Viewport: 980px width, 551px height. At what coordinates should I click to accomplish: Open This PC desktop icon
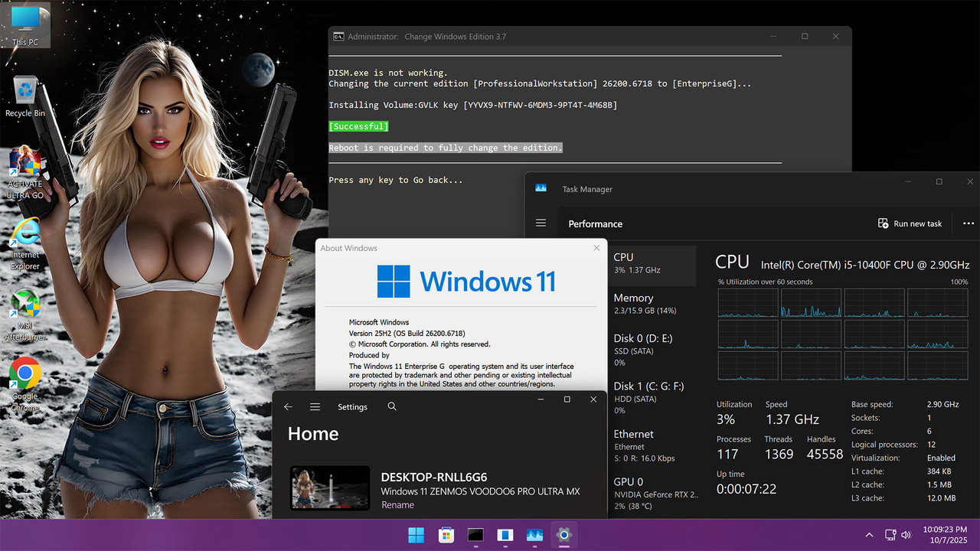coord(25,25)
